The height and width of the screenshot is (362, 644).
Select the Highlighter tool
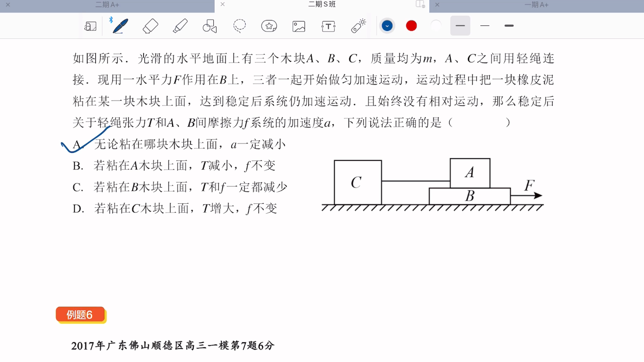coord(180,26)
